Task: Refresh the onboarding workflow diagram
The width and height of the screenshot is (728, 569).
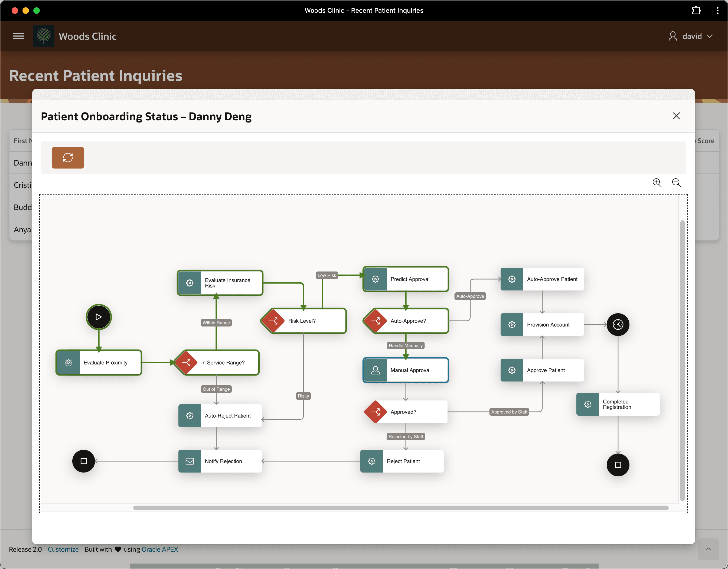Action: click(x=68, y=157)
